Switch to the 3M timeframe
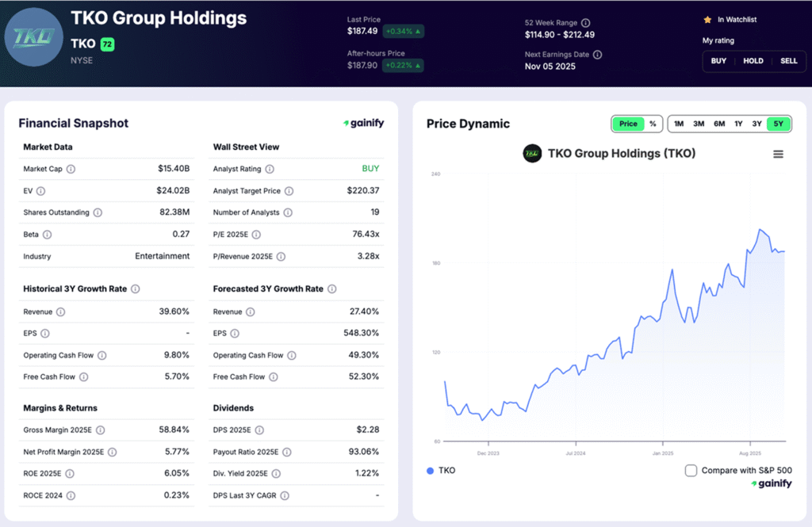Screen dimensions: 812x527 point(699,124)
